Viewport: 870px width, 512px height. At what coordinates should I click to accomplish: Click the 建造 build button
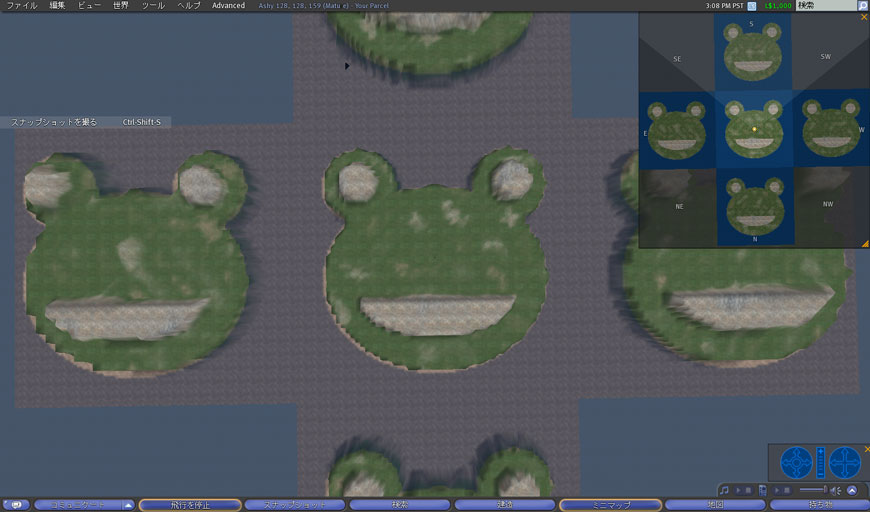click(505, 505)
